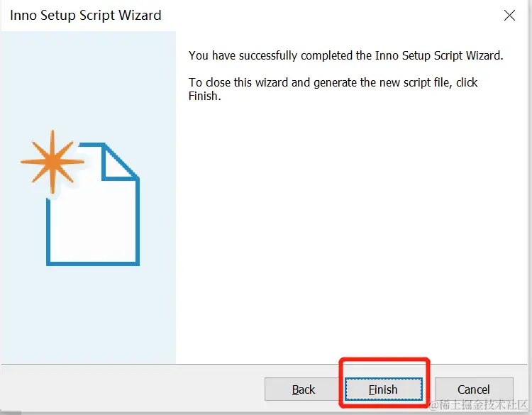
Task: Click the watermark text near Cancel button
Action: click(478, 405)
